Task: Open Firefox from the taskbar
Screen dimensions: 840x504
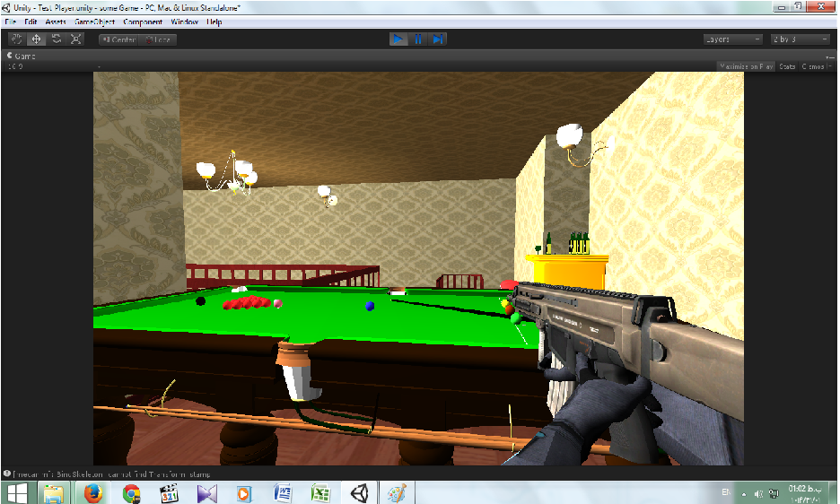Action: (x=92, y=492)
